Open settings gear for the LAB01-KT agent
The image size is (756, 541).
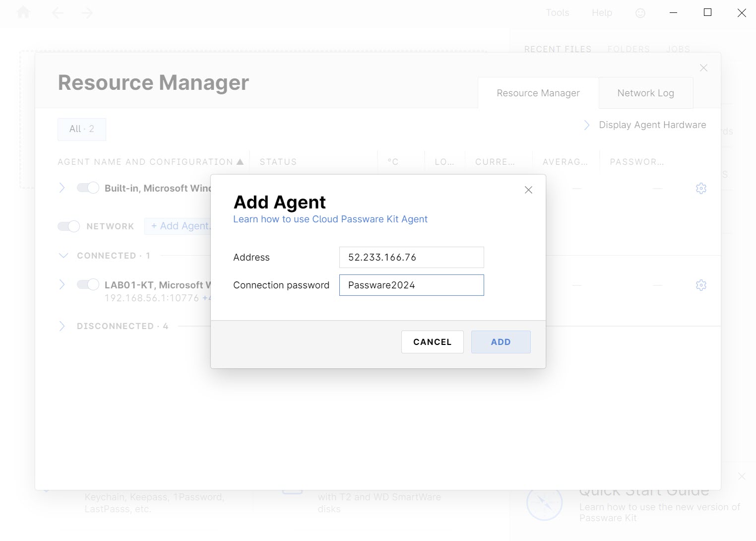pos(701,285)
